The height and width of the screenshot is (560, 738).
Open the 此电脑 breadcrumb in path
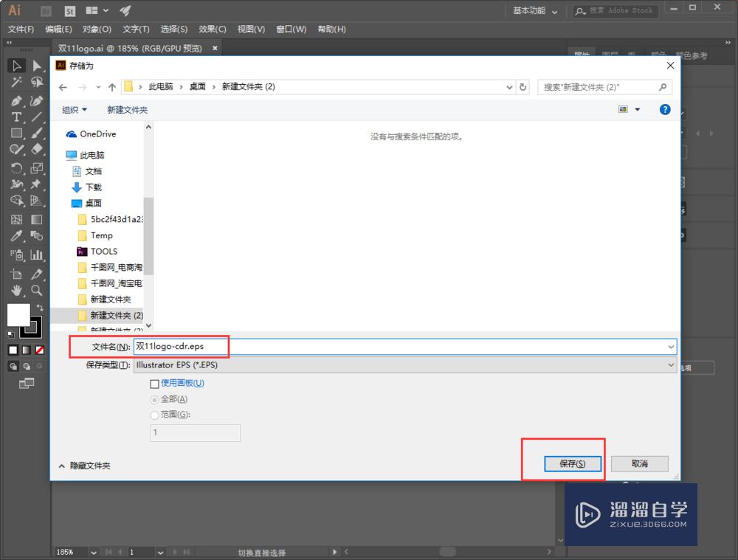(x=160, y=86)
